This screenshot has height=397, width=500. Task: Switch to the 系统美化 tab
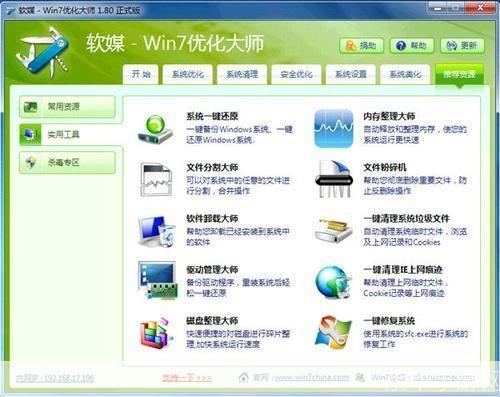coord(405,74)
